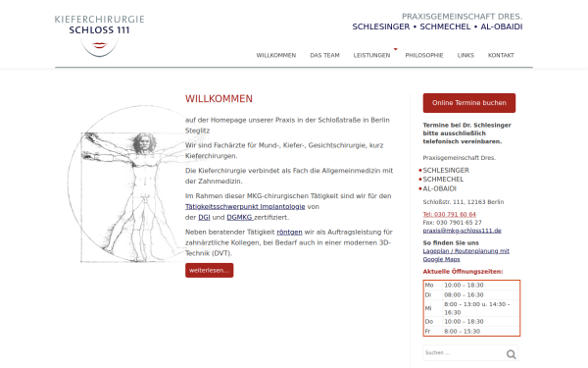This screenshot has width=588, height=368.
Task: Click the Praxisgemeinschaft Dres. header title
Action: pos(462,17)
